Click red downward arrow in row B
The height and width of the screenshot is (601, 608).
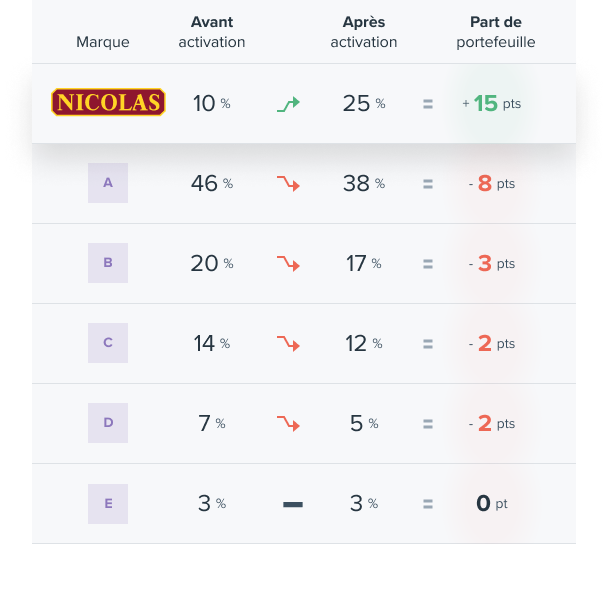point(288,263)
